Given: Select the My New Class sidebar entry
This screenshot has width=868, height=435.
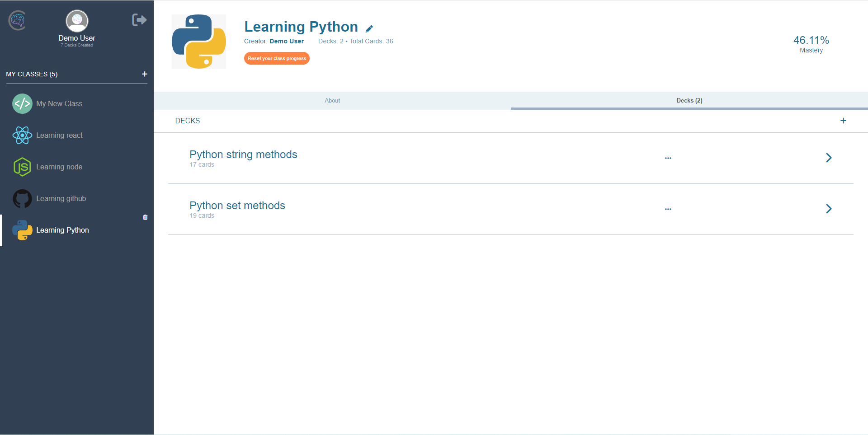Looking at the screenshot, I should [59, 103].
